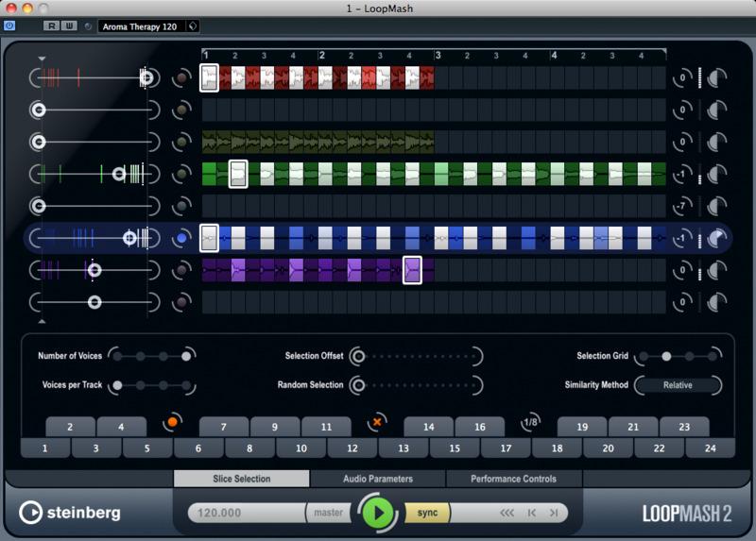Image resolution: width=756 pixels, height=541 pixels.
Task: Select scene pad 7
Action: point(223,427)
